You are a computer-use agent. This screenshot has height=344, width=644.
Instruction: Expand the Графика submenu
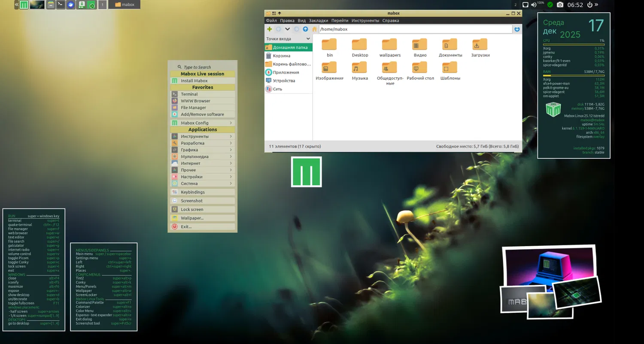pos(203,150)
